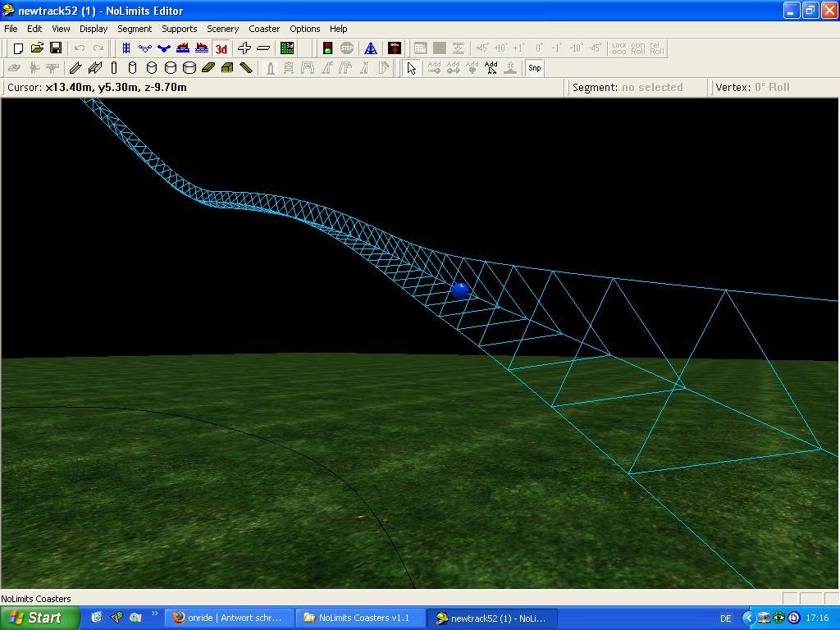This screenshot has width=840, height=630.
Task: Open the Help menu
Action: 338,29
